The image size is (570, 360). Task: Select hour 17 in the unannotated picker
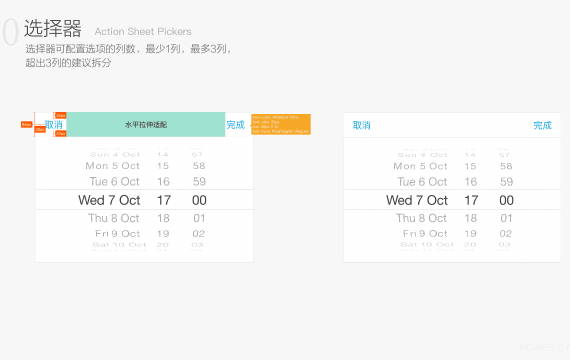click(x=471, y=200)
